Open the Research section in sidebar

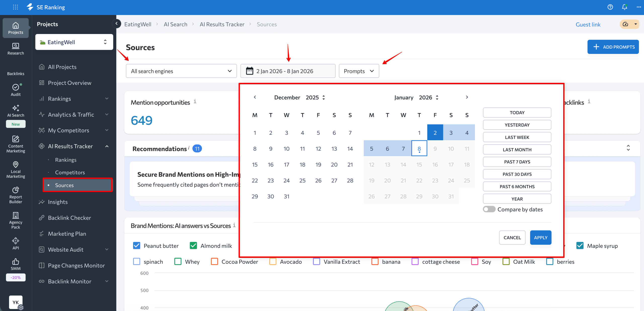[15, 49]
